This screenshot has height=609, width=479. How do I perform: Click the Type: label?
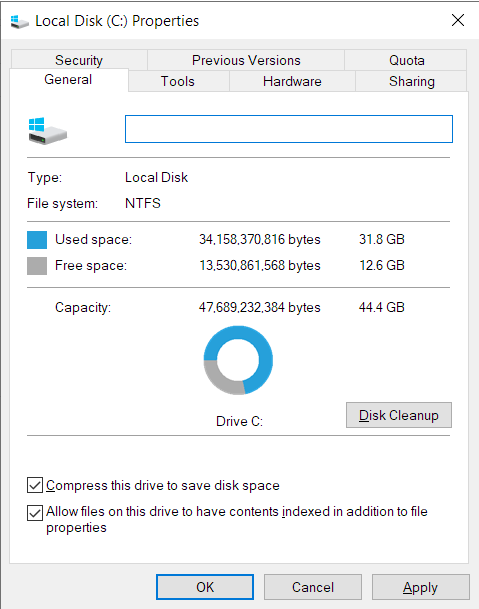tap(45, 177)
